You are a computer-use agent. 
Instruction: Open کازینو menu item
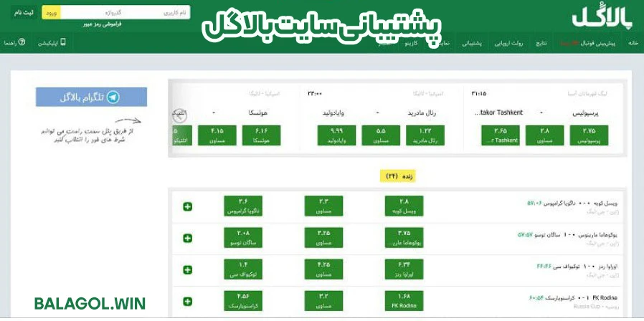pyautogui.click(x=410, y=43)
